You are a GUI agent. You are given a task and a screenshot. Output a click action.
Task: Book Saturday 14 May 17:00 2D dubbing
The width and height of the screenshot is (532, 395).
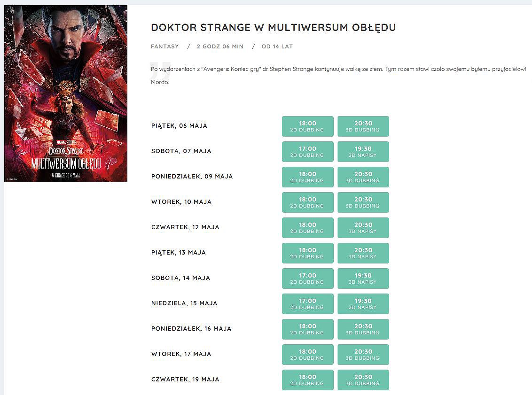click(x=307, y=279)
